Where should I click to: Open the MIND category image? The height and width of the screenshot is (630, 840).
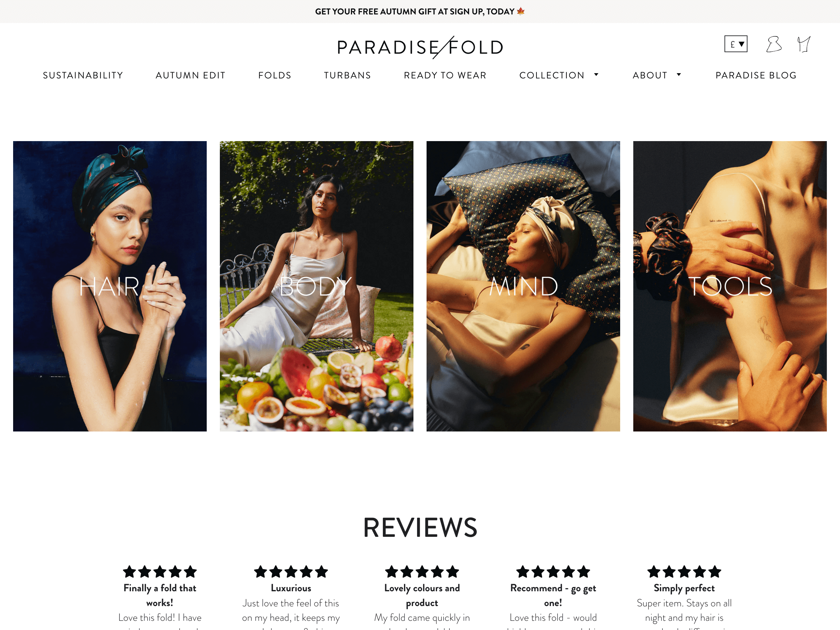(523, 286)
